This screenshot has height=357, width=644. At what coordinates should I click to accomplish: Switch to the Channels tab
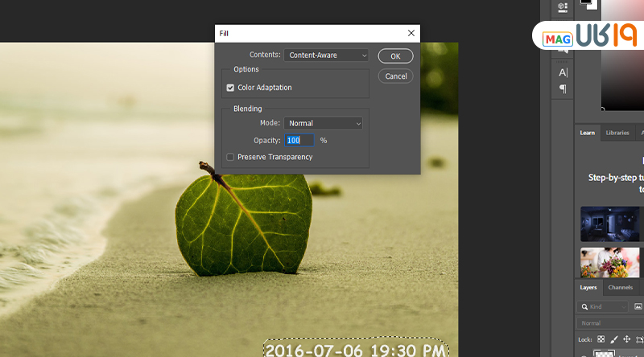(620, 287)
